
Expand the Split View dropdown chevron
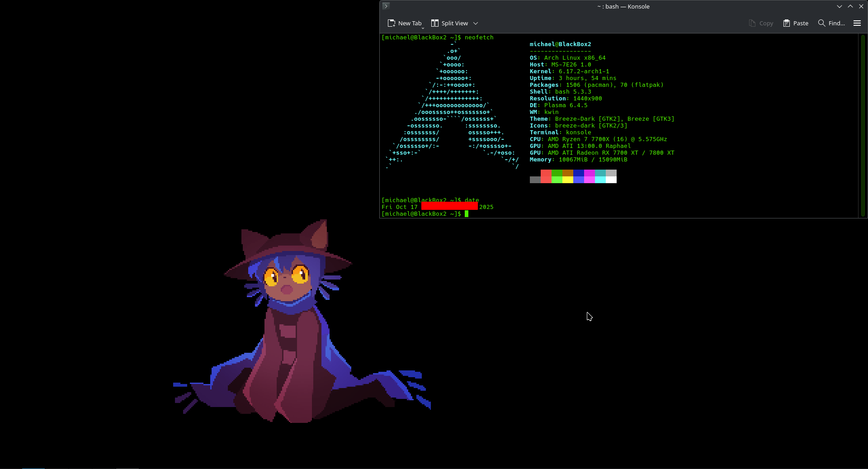(476, 23)
